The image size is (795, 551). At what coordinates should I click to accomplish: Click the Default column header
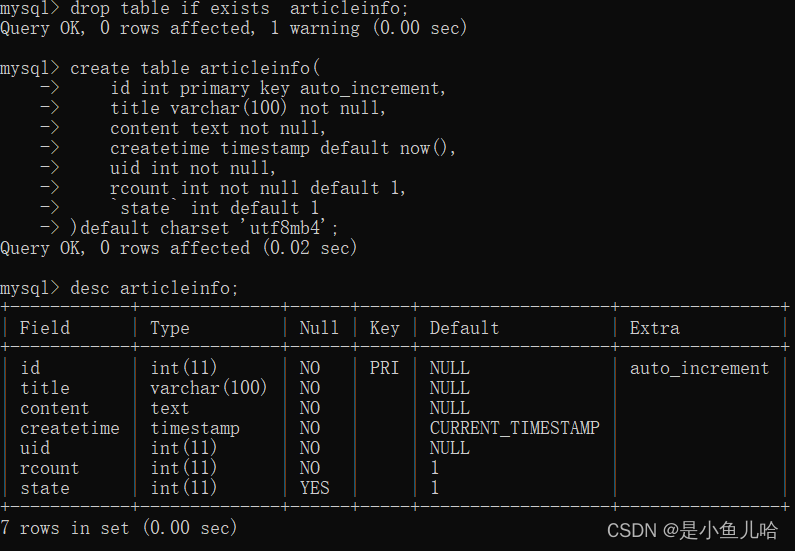(464, 328)
